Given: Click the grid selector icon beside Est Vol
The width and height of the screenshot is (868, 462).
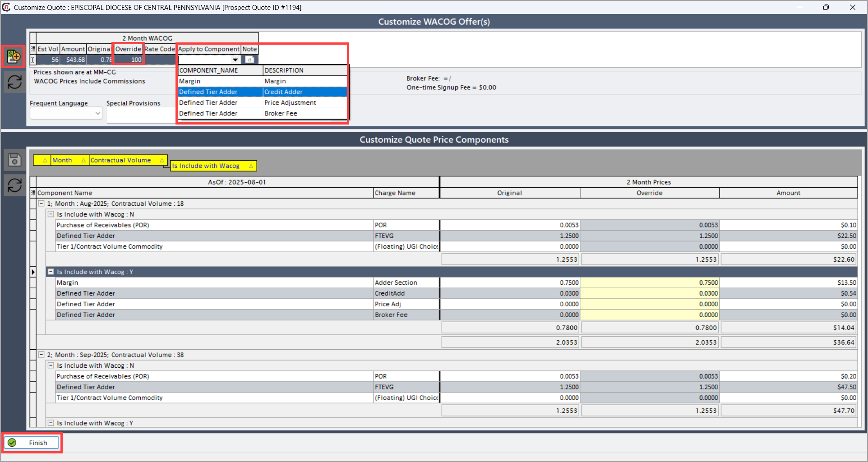Looking at the screenshot, I should pos(33,49).
